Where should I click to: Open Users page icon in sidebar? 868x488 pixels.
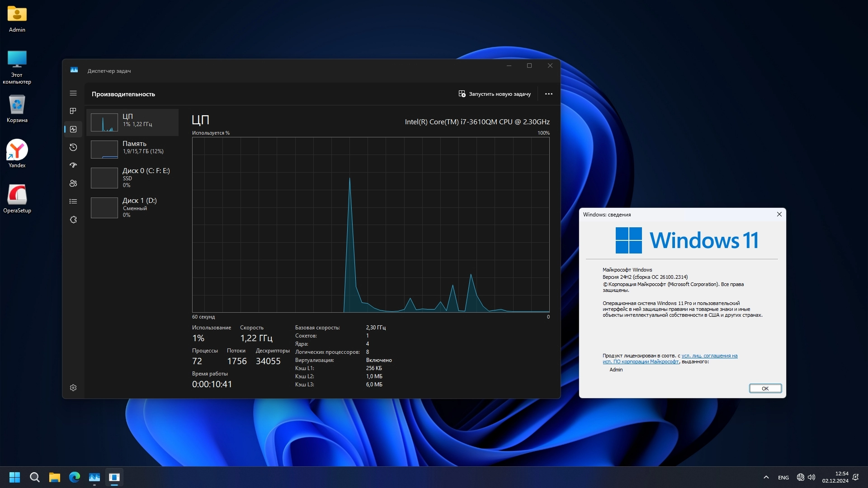[73, 183]
